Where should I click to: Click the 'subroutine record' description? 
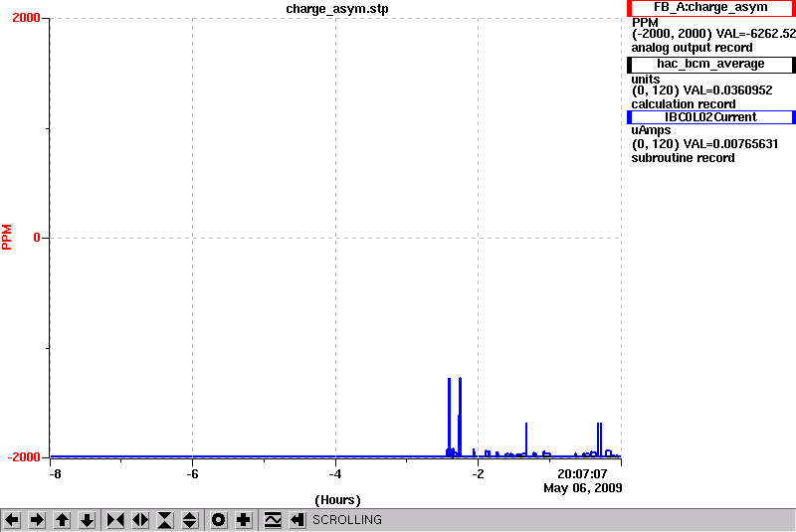click(x=683, y=158)
